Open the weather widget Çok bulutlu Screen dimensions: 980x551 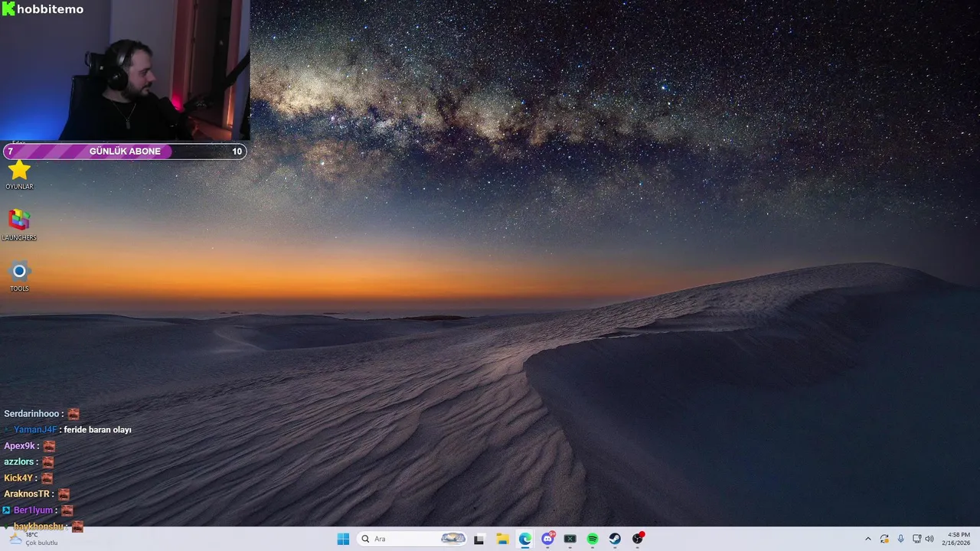pyautogui.click(x=32, y=539)
